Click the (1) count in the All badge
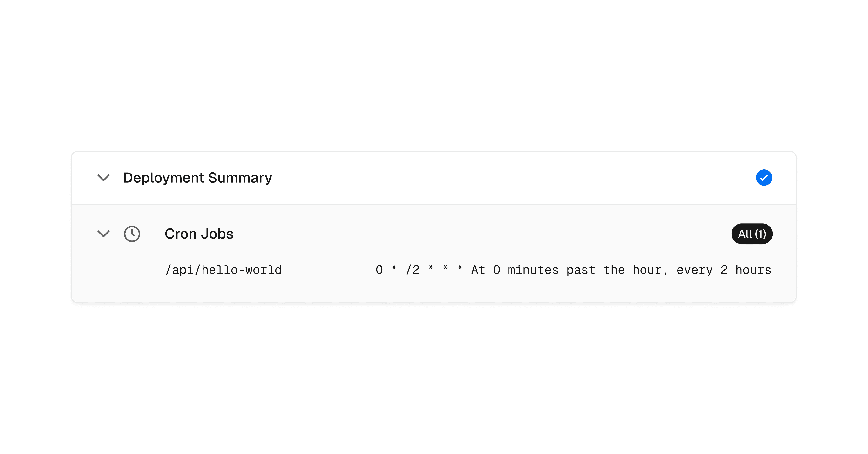The image size is (868, 454). (x=760, y=234)
